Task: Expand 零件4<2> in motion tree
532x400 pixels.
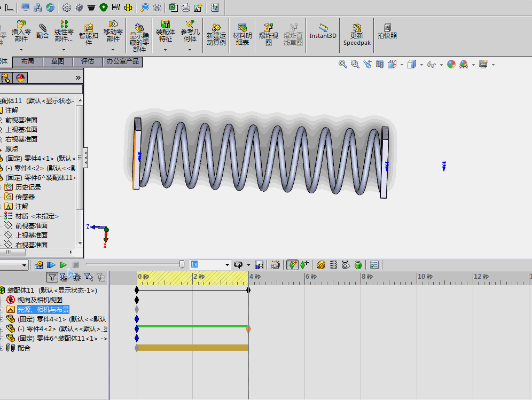Action: point(2,329)
